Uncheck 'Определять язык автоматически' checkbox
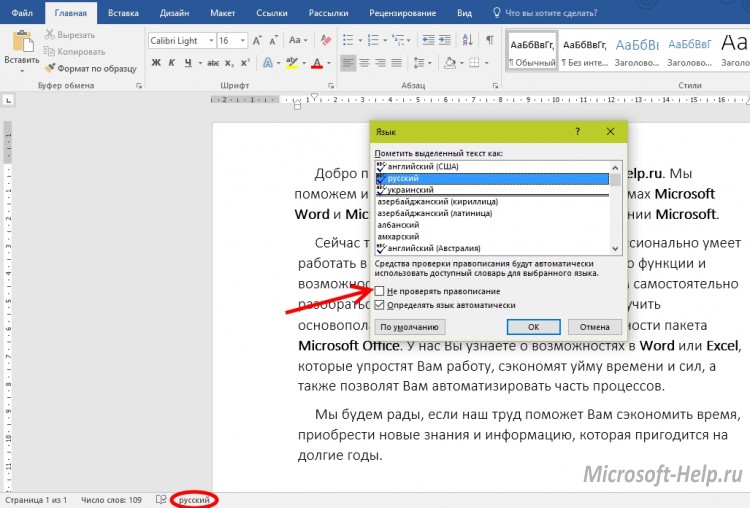The height and width of the screenshot is (508, 750). click(379, 305)
